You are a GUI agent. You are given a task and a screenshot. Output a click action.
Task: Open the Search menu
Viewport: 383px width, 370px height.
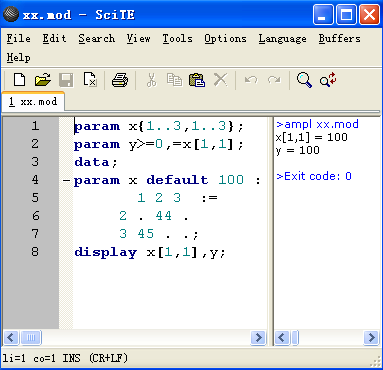97,38
